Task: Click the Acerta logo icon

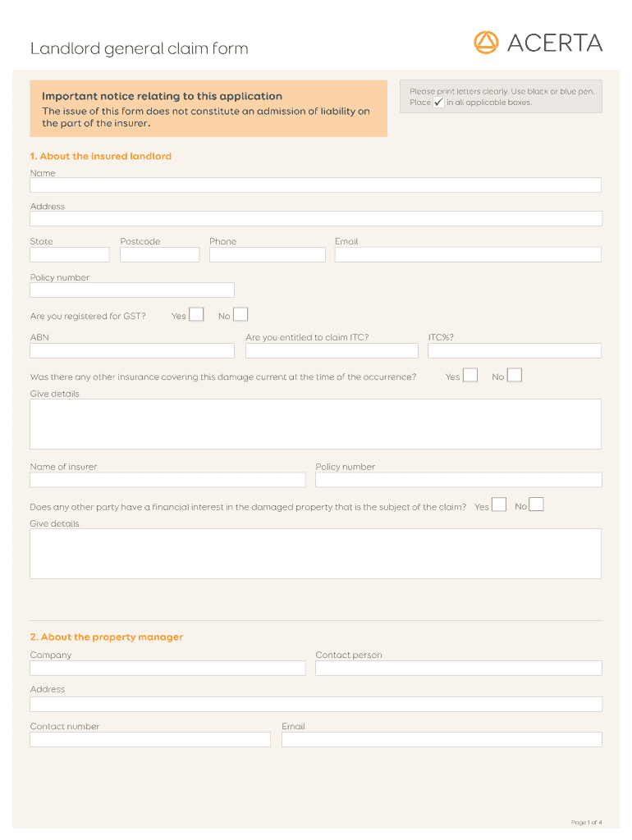Action: coord(486,43)
